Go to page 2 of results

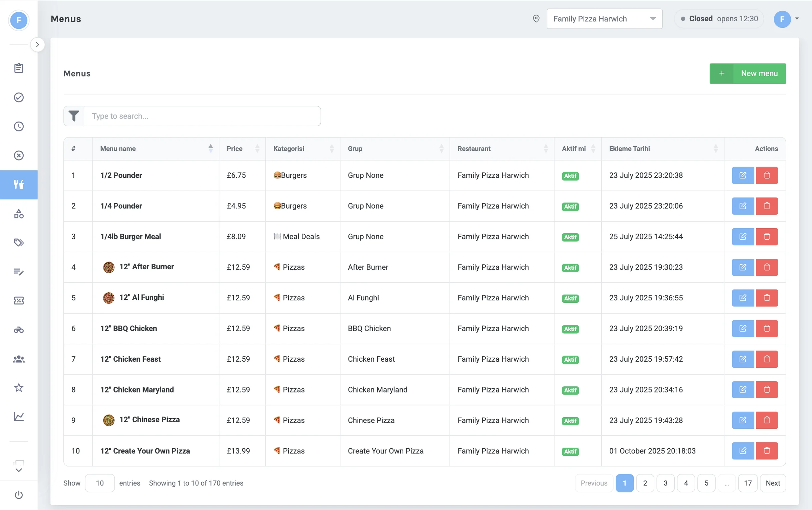tap(645, 483)
